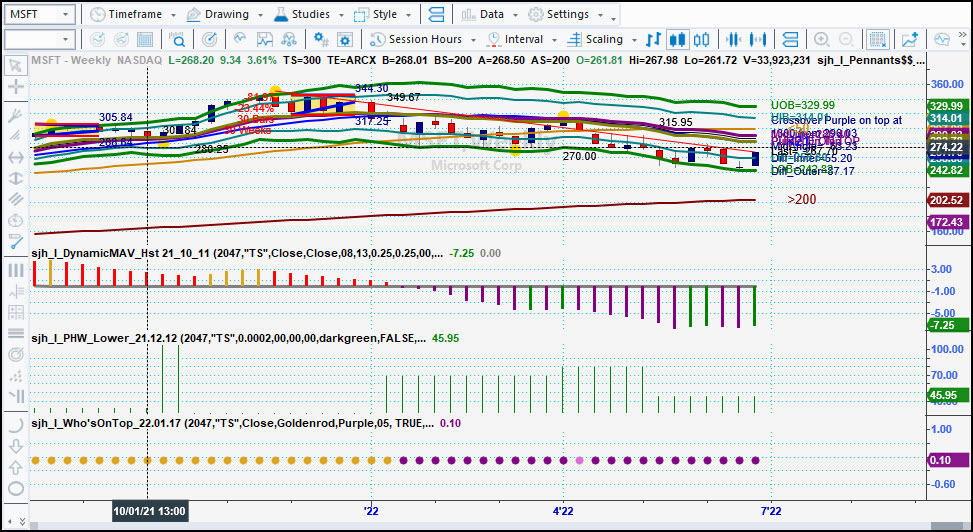
Task: Select the three vertical bars tool
Action: 16,270
